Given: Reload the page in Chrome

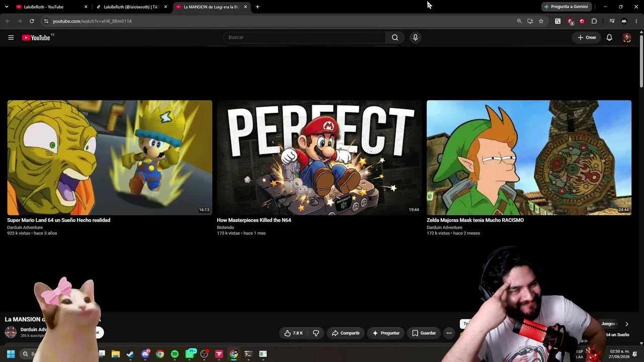Looking at the screenshot, I should pos(32,21).
